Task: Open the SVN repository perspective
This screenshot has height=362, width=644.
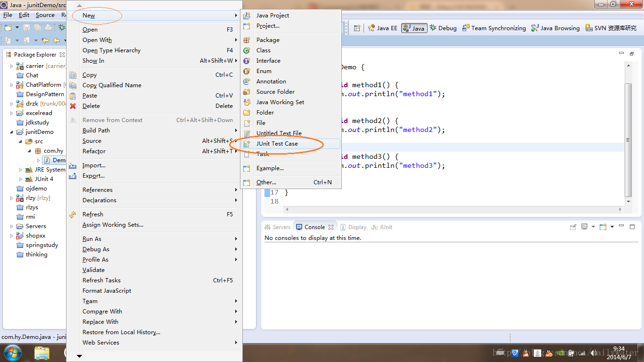Action: [611, 28]
